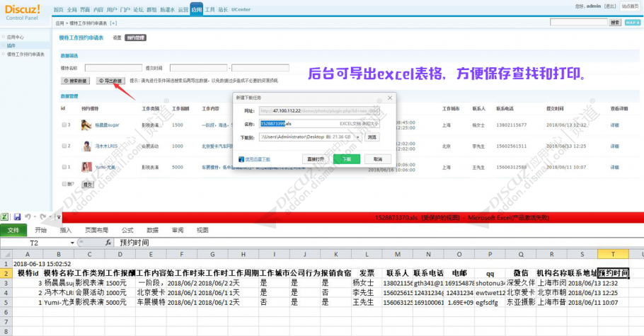Open the Excel 开始 ribbon tab

pos(40,230)
